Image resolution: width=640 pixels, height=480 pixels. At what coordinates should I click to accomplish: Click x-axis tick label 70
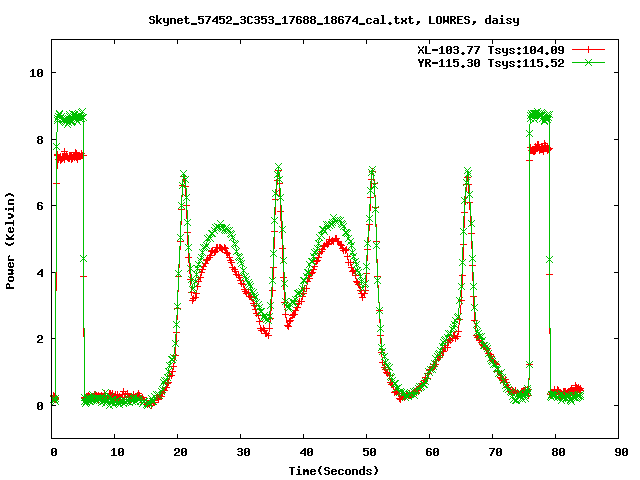pyautogui.click(x=495, y=452)
